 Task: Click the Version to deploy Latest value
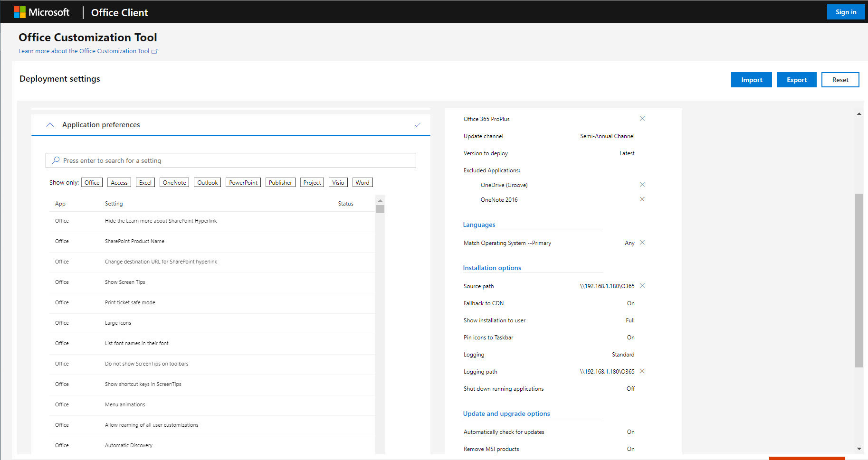click(x=627, y=153)
